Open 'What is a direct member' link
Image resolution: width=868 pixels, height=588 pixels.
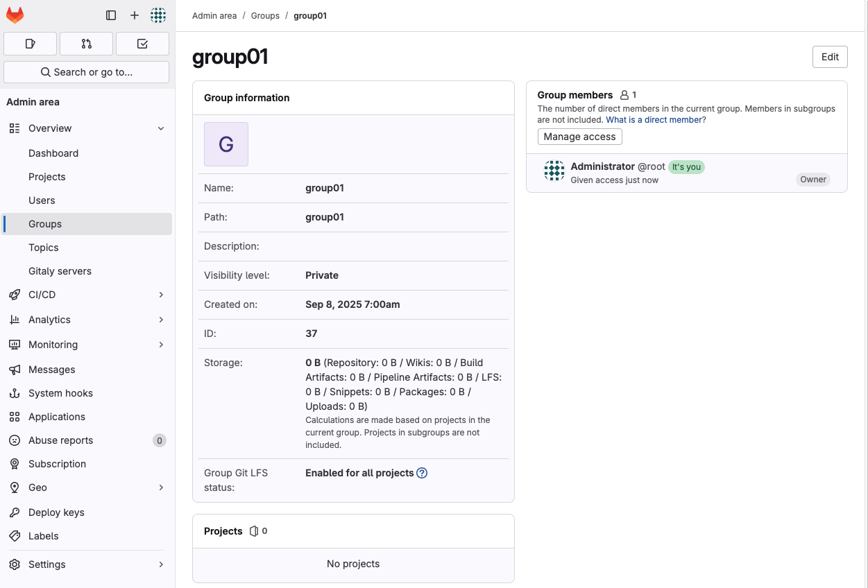(655, 120)
